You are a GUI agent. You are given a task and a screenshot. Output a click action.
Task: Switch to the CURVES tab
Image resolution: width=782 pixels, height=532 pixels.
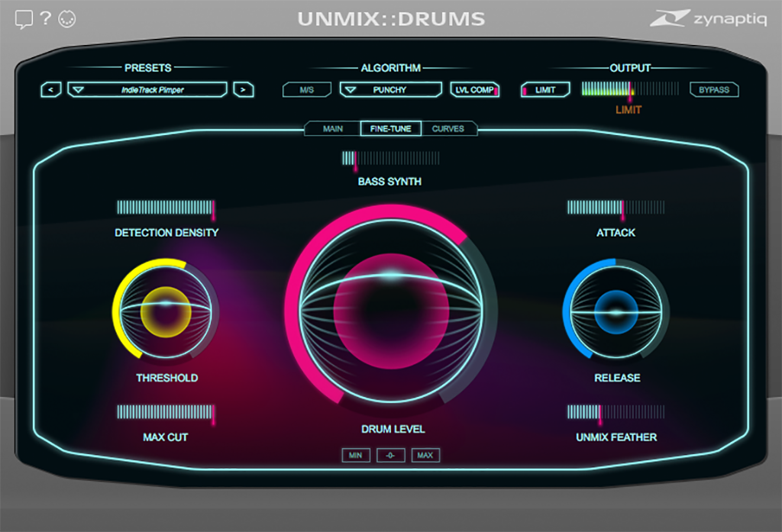coord(448,129)
